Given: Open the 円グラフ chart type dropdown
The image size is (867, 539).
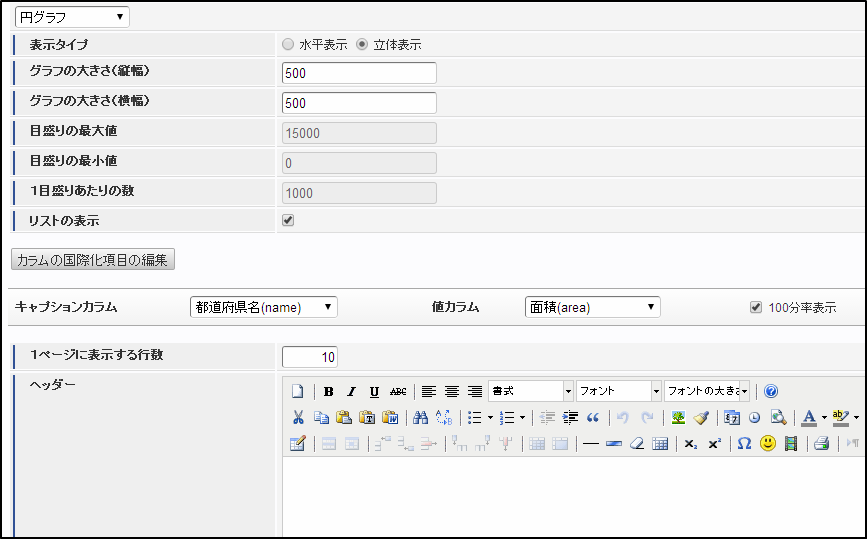Looking at the screenshot, I should [72, 17].
